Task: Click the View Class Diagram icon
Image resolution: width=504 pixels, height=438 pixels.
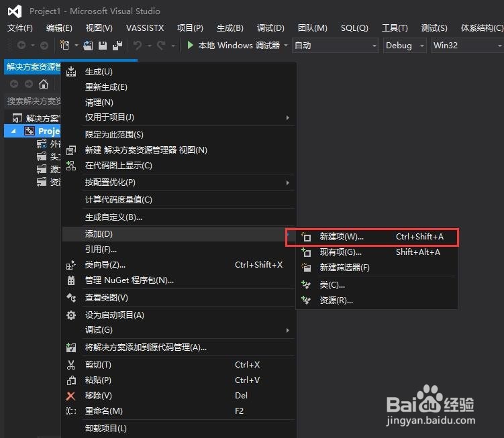Action: pos(71,298)
